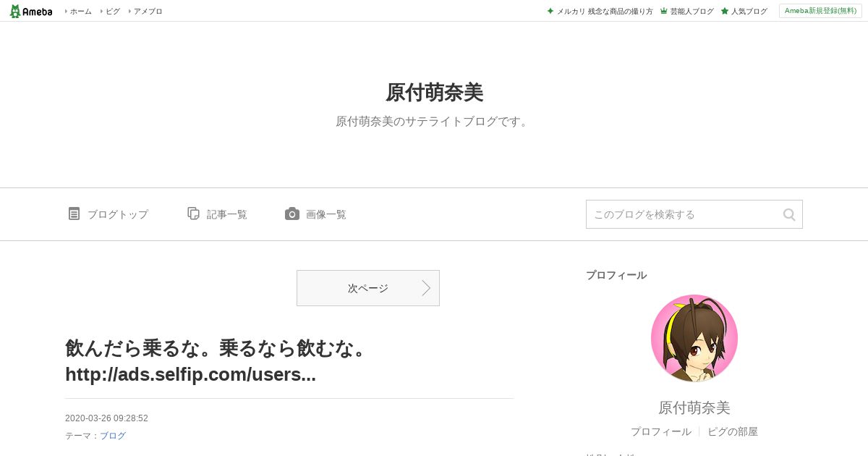Open the ピグ menu item
Viewport: 868px width, 456px height.
coord(110,11)
